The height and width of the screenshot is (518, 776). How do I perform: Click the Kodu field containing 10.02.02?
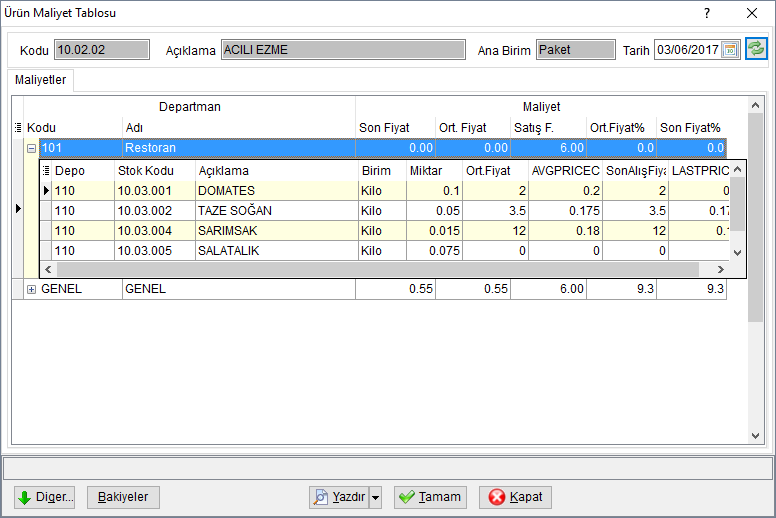click(x=102, y=50)
